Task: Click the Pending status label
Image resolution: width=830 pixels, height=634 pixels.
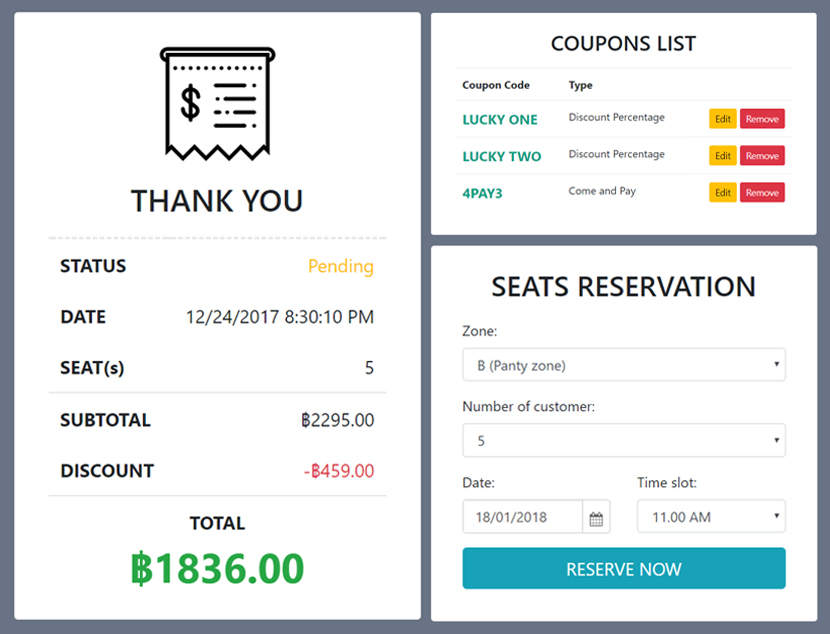Action: tap(340, 266)
